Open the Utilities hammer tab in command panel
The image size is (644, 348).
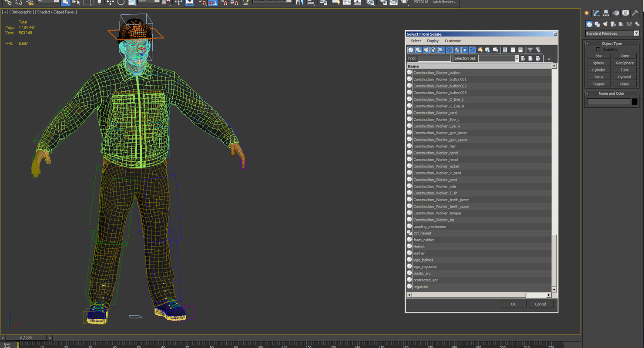tap(635, 13)
